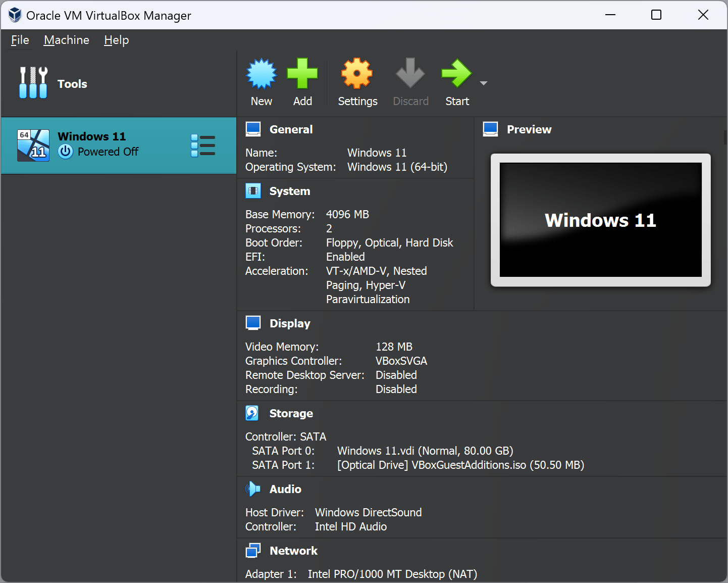Click the Windows DirectSound host driver value
This screenshot has height=583, width=728.
pyautogui.click(x=368, y=512)
